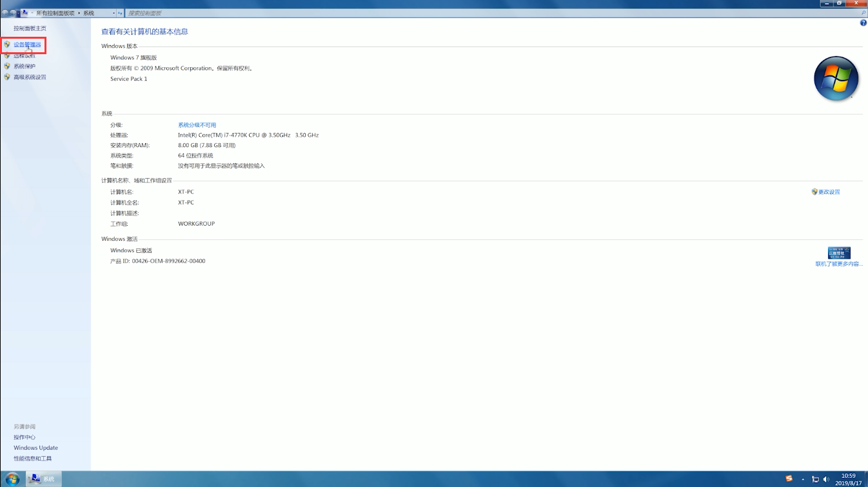Click the product ID 00426-OEM-8992662-00400
Screen dimensions: 868x487
click(x=168, y=261)
